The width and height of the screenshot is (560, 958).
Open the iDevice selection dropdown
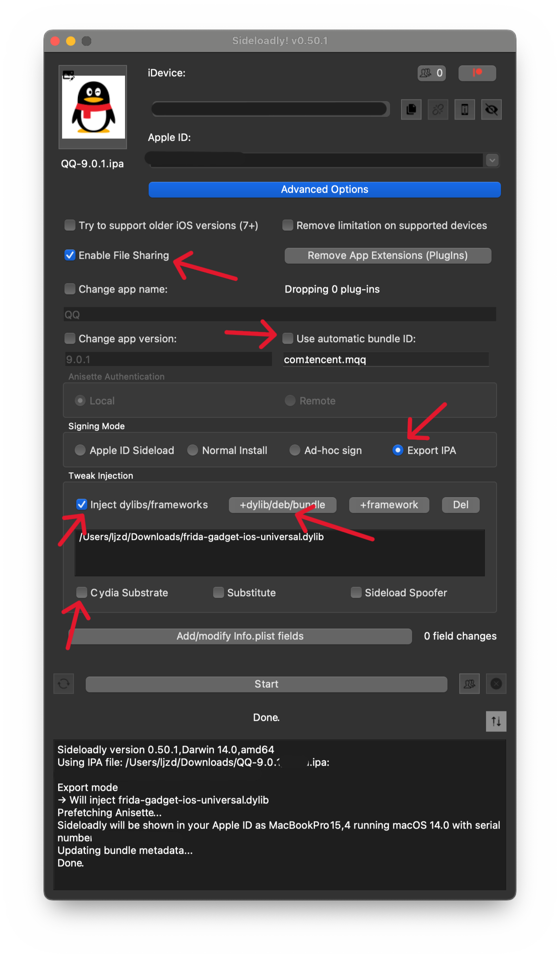[271, 109]
